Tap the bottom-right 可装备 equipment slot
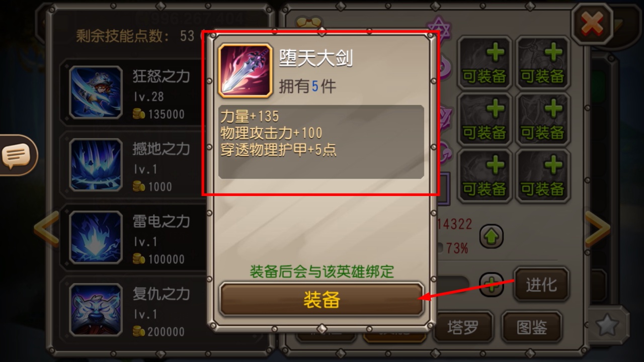The width and height of the screenshot is (644, 362). pyautogui.click(x=542, y=175)
